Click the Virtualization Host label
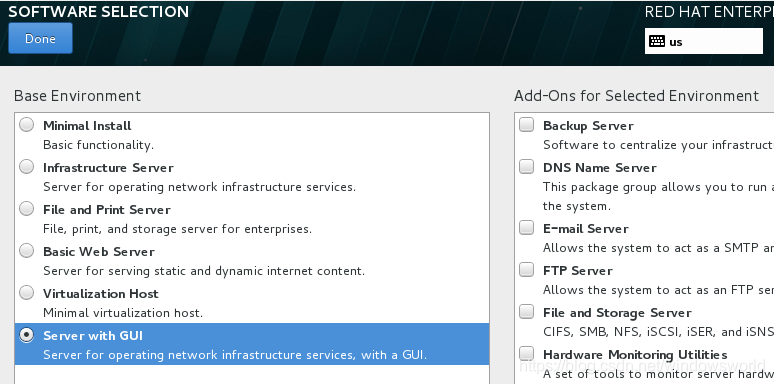774x384 pixels. click(x=101, y=294)
